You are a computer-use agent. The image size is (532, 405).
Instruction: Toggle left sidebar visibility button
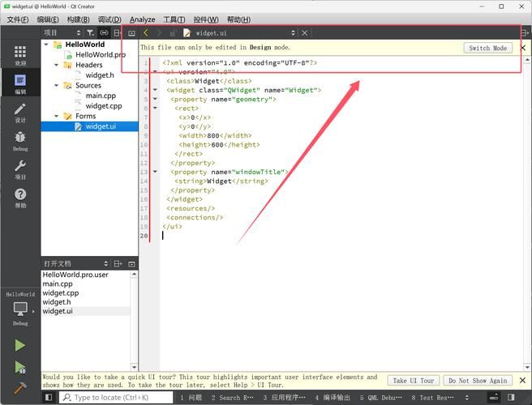click(49, 397)
